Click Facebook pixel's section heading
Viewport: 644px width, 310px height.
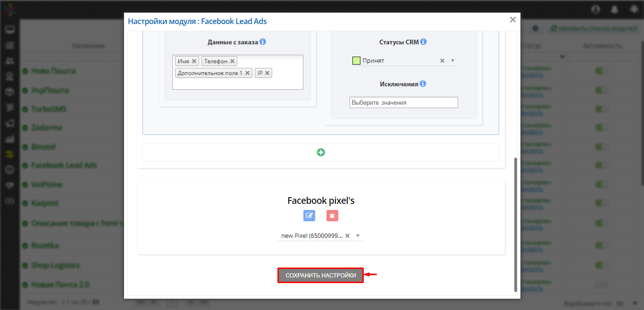click(321, 201)
